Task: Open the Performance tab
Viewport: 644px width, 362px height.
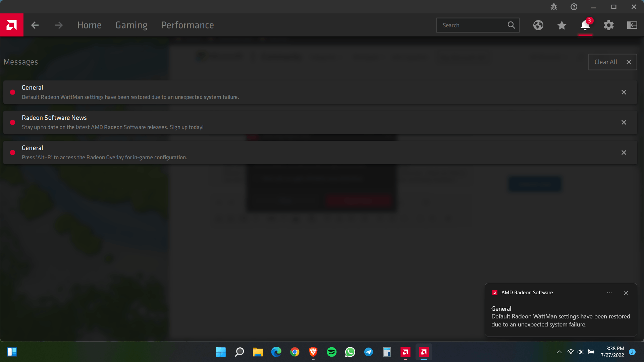Action: tap(187, 25)
